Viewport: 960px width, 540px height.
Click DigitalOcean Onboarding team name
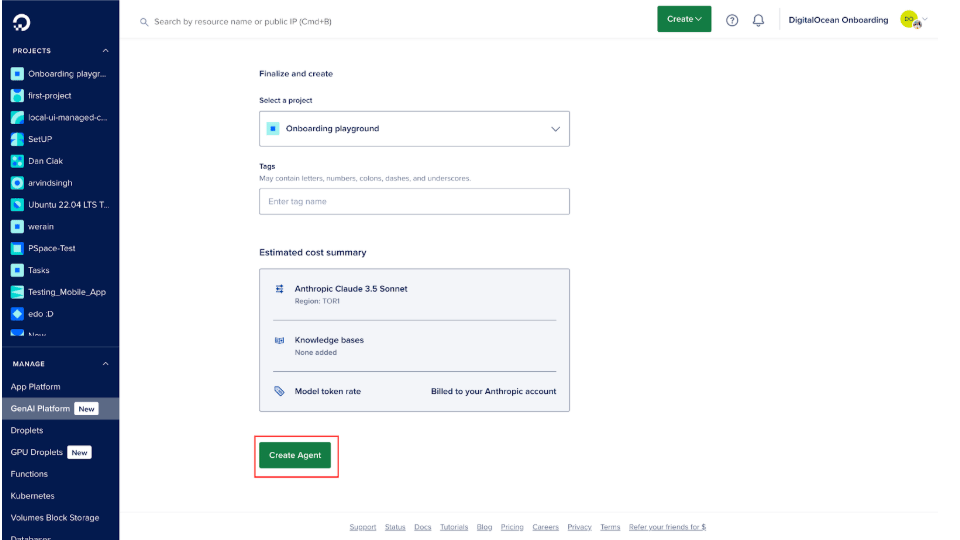[838, 20]
